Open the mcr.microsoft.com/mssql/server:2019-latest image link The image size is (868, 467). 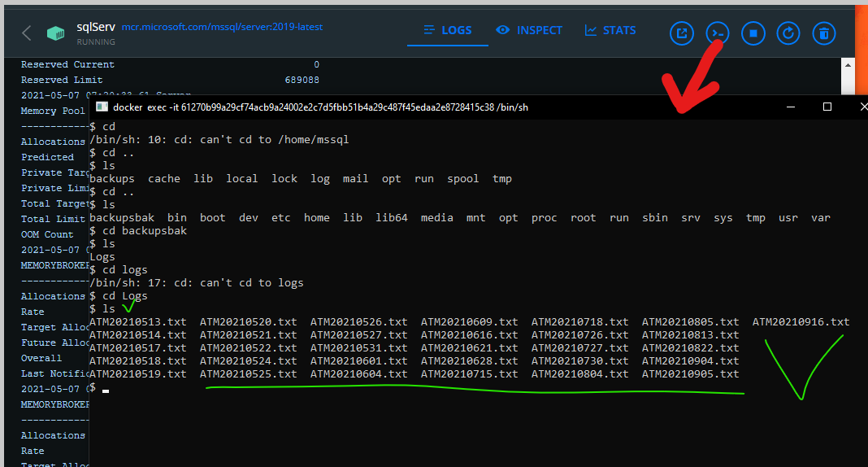[222, 27]
